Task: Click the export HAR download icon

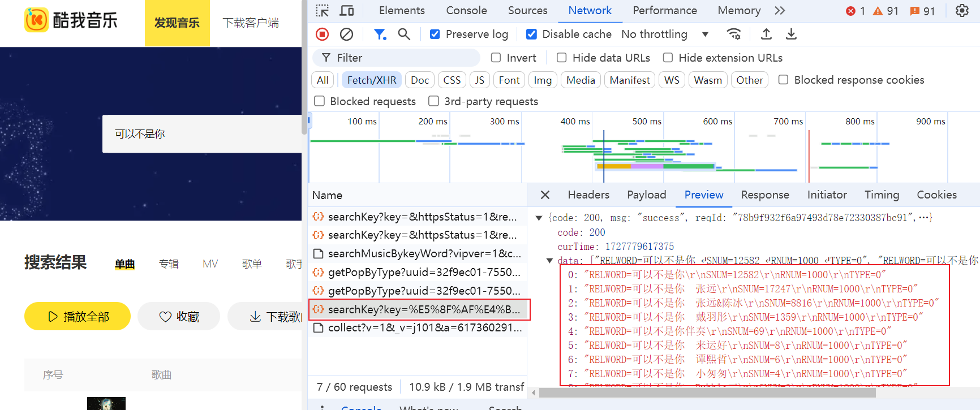Action: [x=791, y=34]
